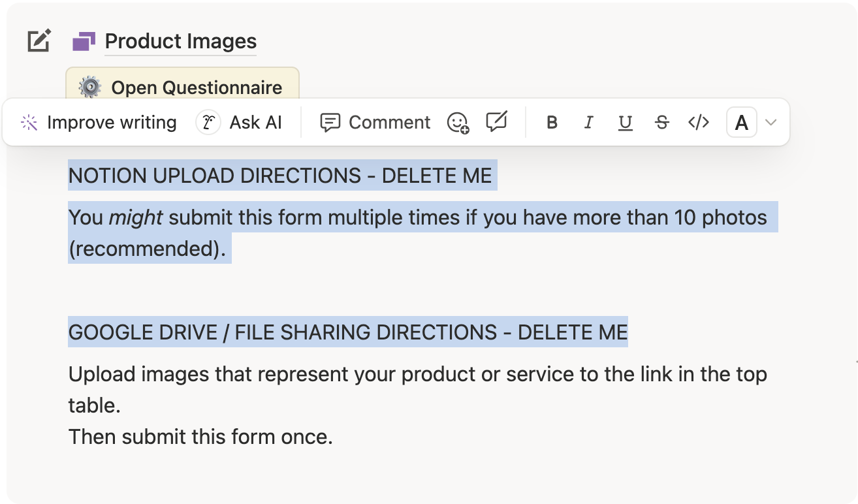Click the suggest edits icon
Viewport: 858px width, 504px height.
click(497, 122)
